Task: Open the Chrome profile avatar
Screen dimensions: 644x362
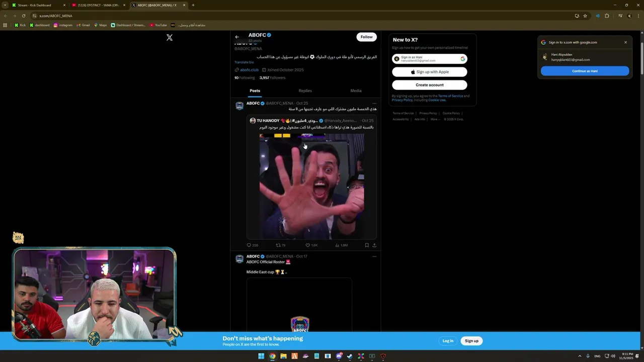Action: tap(629, 16)
